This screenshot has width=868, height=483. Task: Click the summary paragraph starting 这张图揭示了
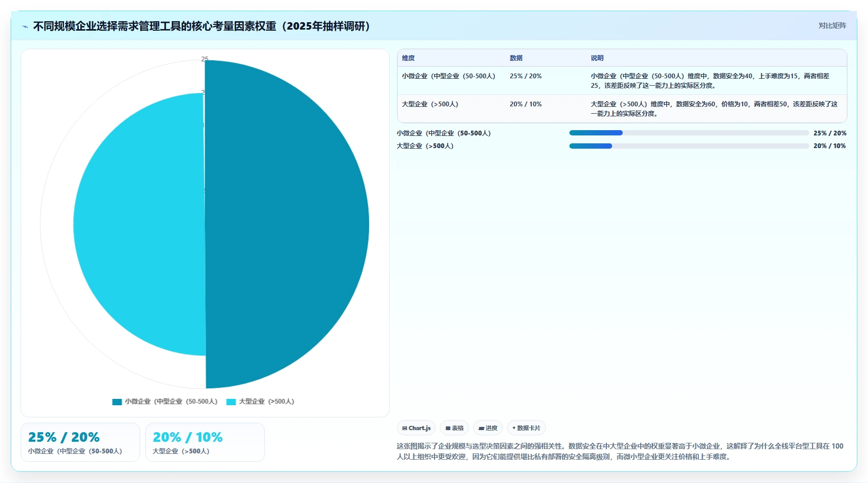[x=620, y=451]
